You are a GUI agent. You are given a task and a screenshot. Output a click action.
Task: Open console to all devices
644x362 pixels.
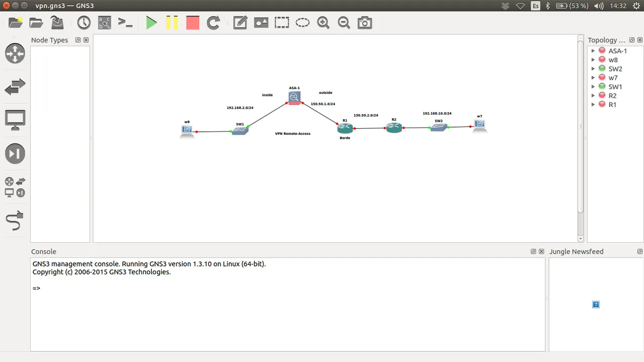coord(125,23)
